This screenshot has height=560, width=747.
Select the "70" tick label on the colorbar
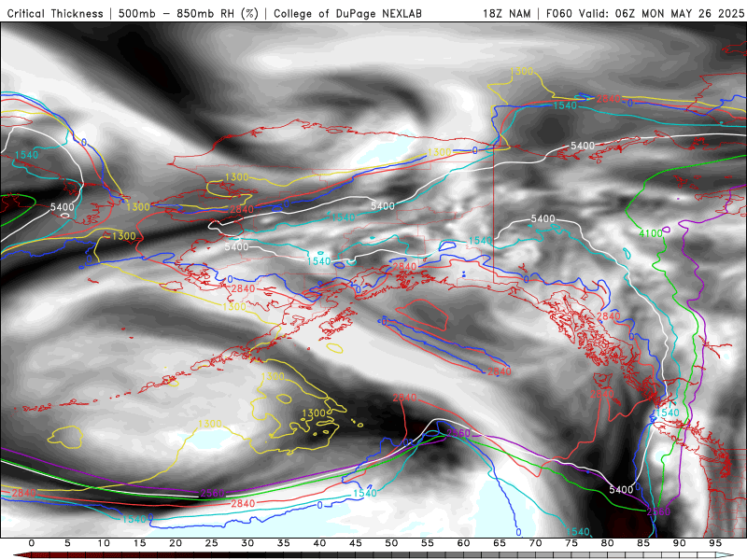(x=535, y=543)
